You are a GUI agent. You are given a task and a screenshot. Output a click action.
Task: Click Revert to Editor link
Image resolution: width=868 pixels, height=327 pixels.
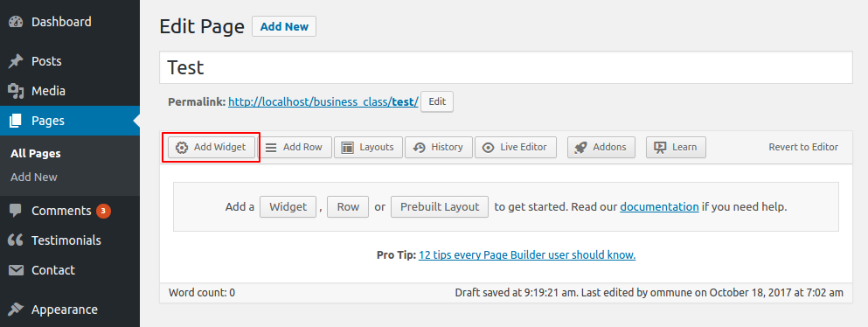point(803,147)
